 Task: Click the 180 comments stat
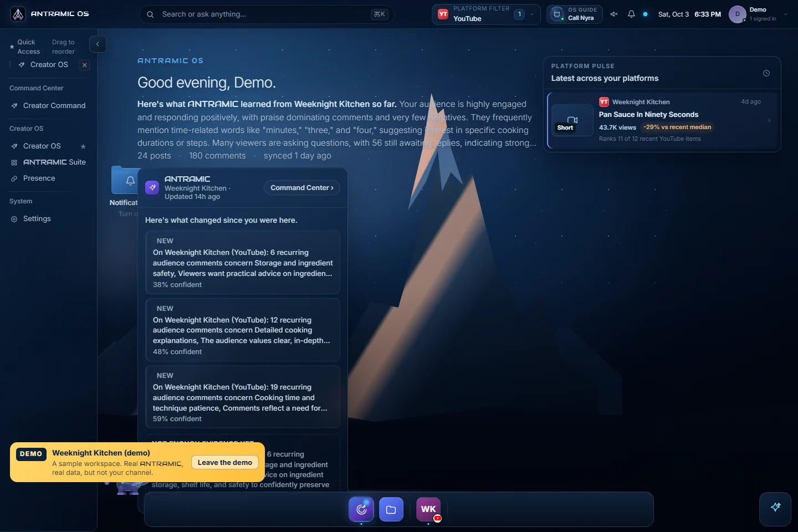[217, 156]
